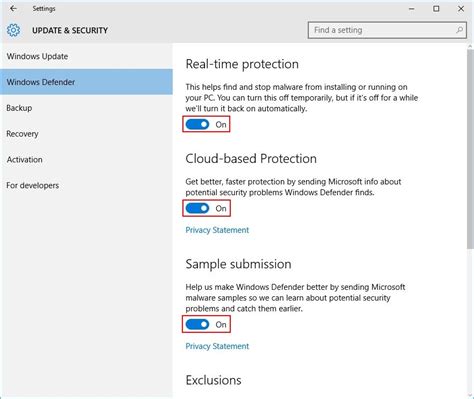Click the scrollbar down arrow

click(x=470, y=395)
